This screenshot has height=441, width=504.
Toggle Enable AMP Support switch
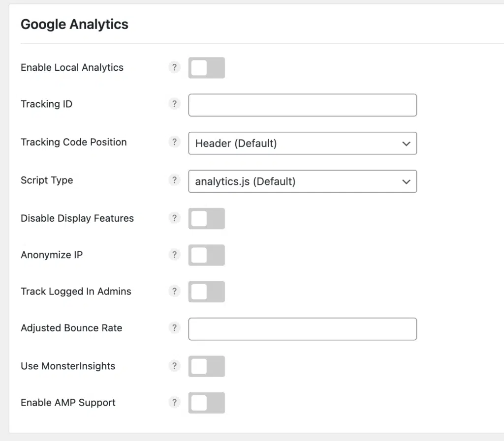point(206,403)
